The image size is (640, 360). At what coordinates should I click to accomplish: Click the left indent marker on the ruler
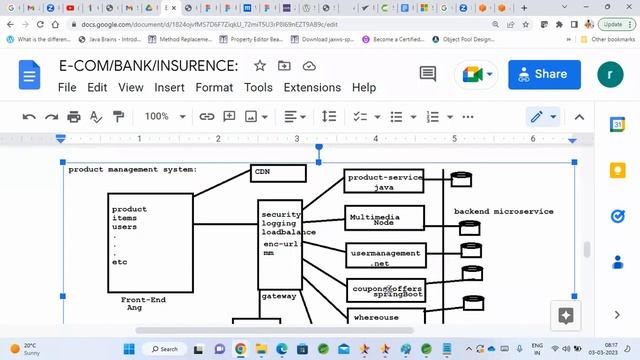click(x=61, y=138)
